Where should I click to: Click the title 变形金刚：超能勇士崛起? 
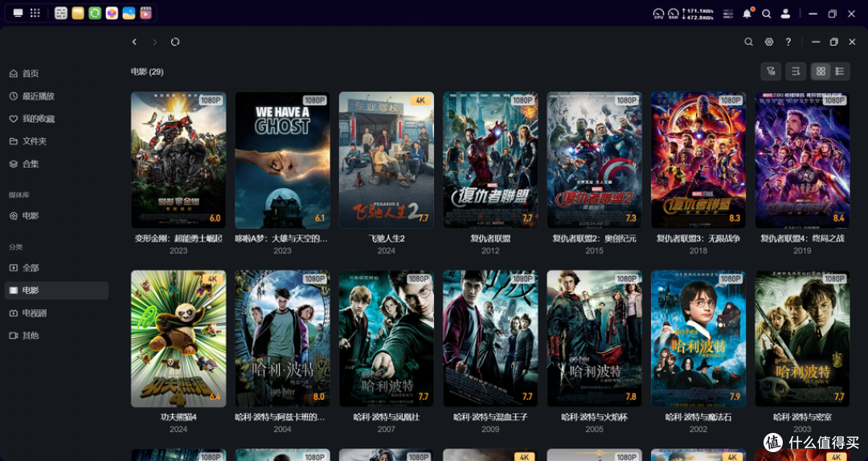pyautogui.click(x=178, y=239)
